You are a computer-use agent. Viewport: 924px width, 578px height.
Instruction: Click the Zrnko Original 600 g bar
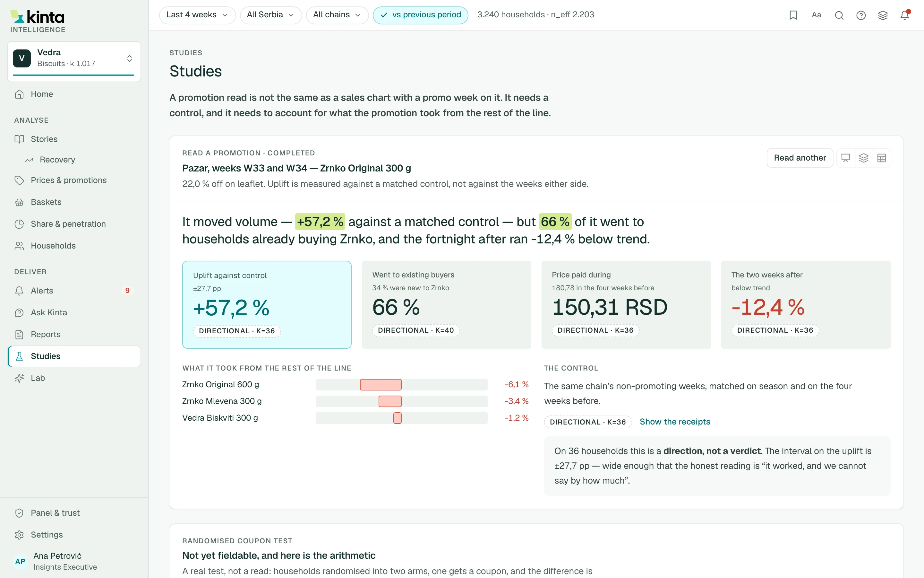pyautogui.click(x=381, y=385)
